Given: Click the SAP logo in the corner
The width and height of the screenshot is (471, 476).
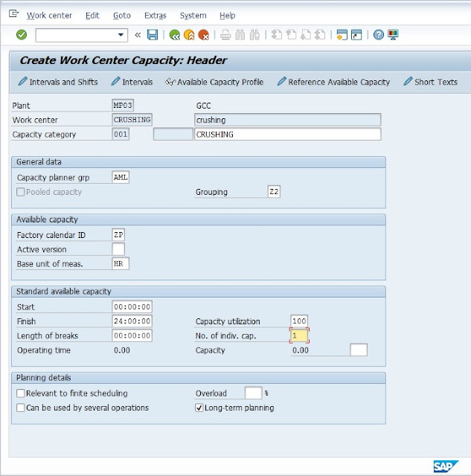Looking at the screenshot, I should point(446,466).
